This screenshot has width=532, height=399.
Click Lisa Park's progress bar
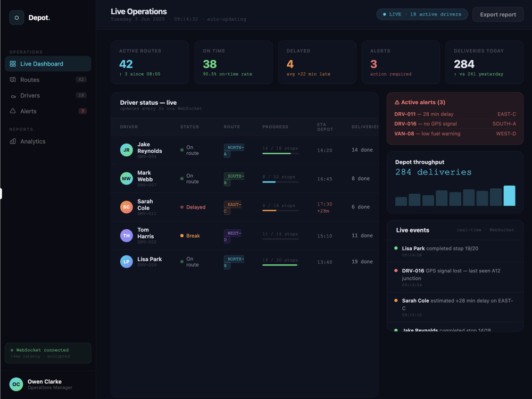(280, 265)
